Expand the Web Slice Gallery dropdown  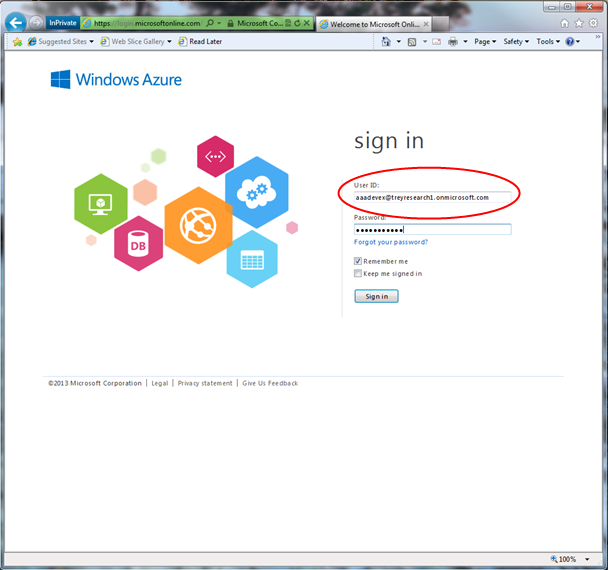169,41
